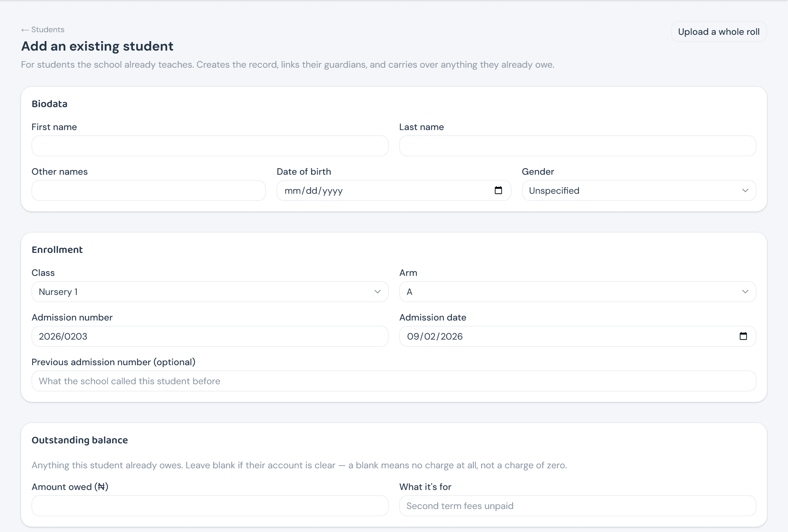
Task: Click the Admission date label
Action: (433, 317)
